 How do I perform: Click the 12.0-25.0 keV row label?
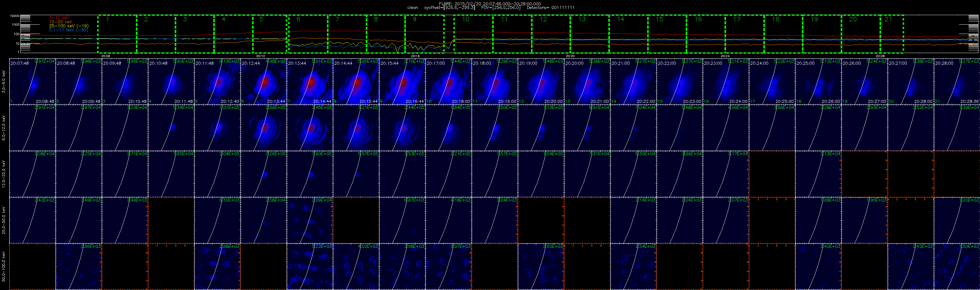4,174
